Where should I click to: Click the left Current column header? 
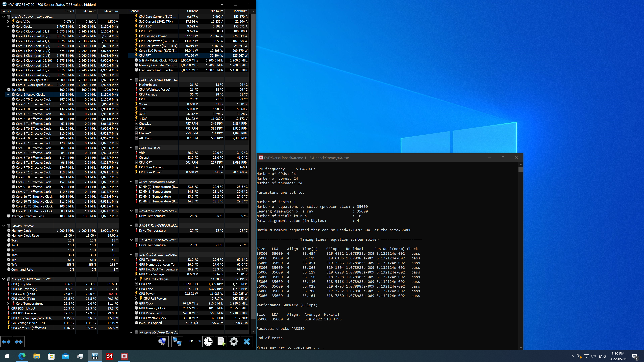click(x=64, y=11)
